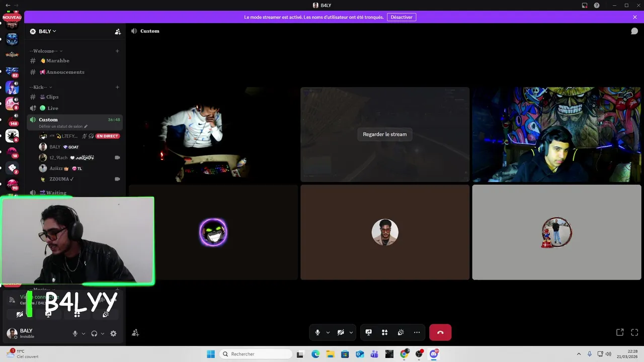Image resolution: width=644 pixels, height=362 pixels.
Task: Click the green-eyed mask avatar tile
Action: [213, 232]
